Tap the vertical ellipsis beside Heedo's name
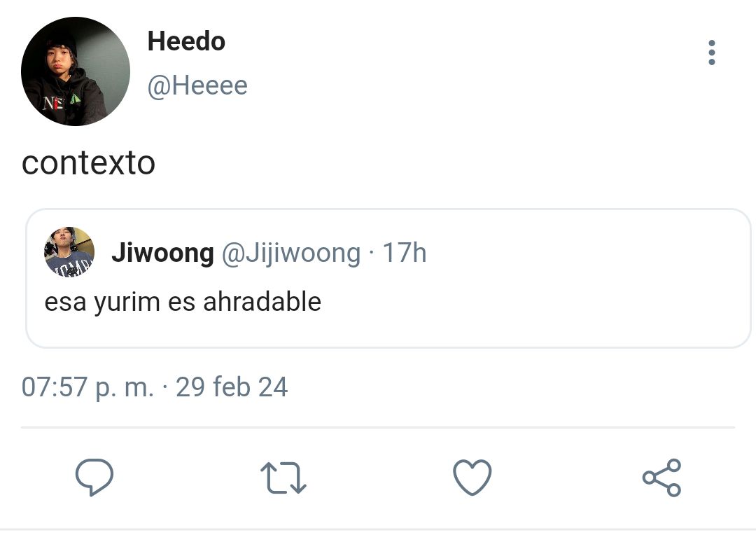 point(711,52)
